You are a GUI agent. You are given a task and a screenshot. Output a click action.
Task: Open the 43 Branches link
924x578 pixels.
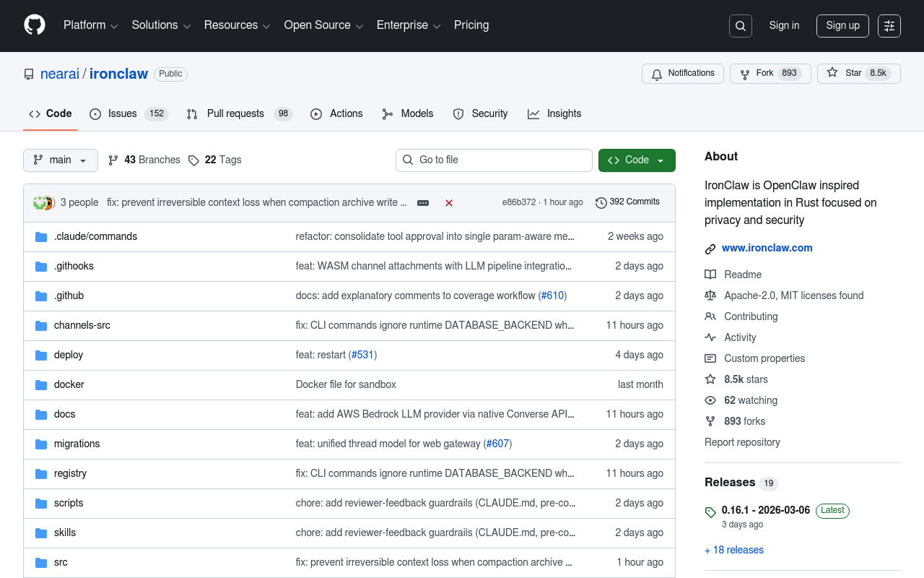tap(144, 160)
